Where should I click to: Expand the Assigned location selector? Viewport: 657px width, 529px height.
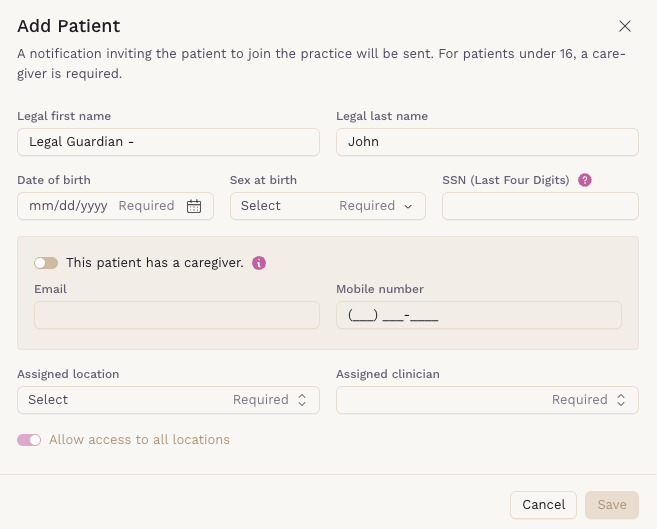coord(168,400)
